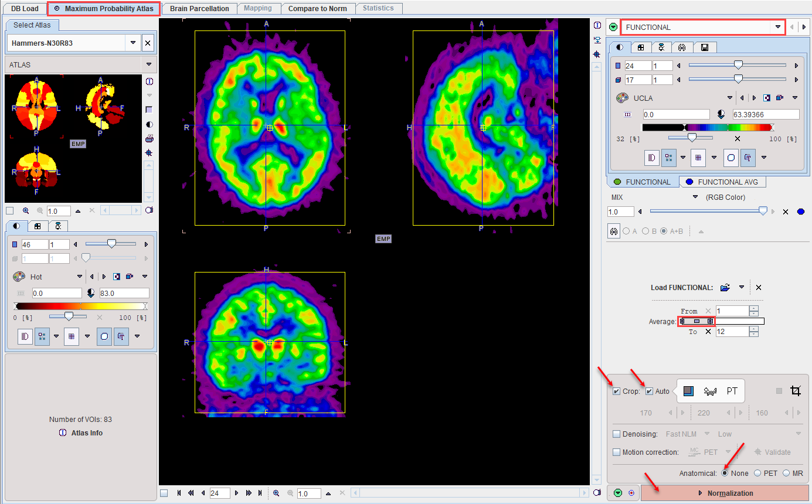This screenshot has width=812, height=504.
Task: Zoom in on the main image viewport
Action: (276, 493)
